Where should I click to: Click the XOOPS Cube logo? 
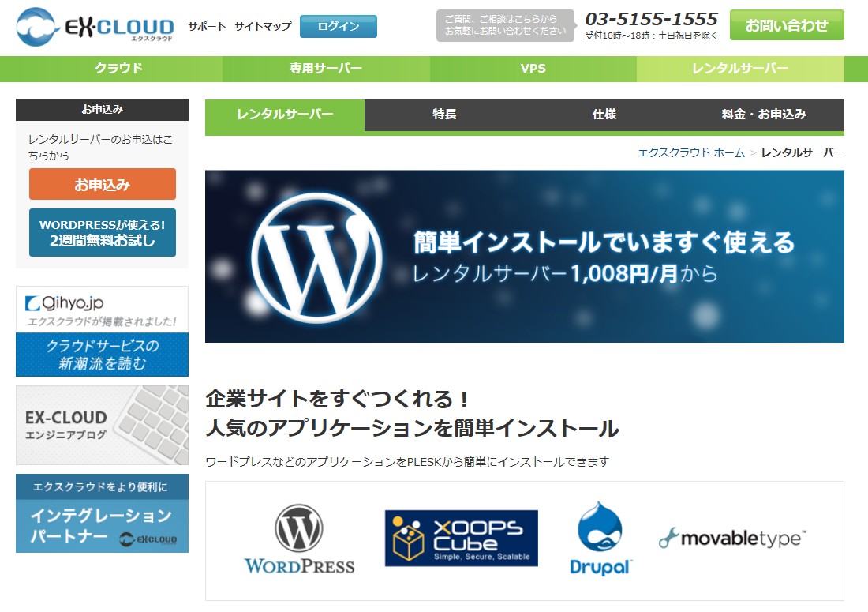point(461,539)
